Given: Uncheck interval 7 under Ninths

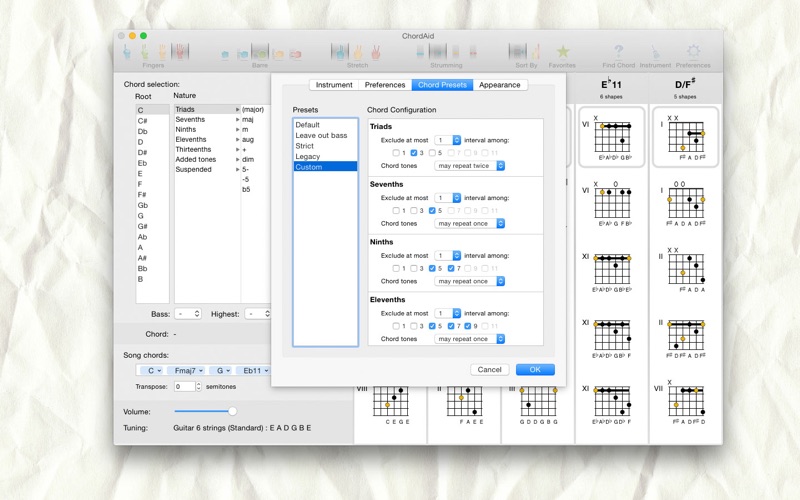Looking at the screenshot, I should pyautogui.click(x=451, y=268).
